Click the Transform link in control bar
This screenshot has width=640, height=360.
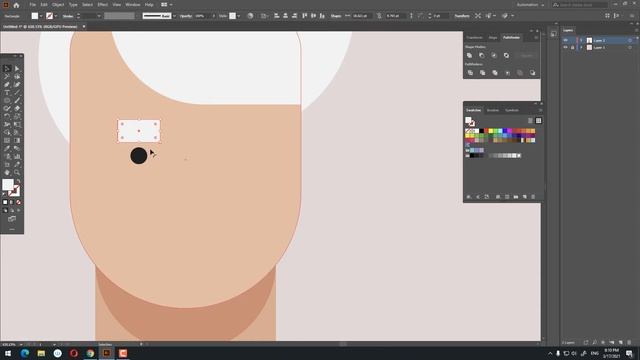coord(462,16)
